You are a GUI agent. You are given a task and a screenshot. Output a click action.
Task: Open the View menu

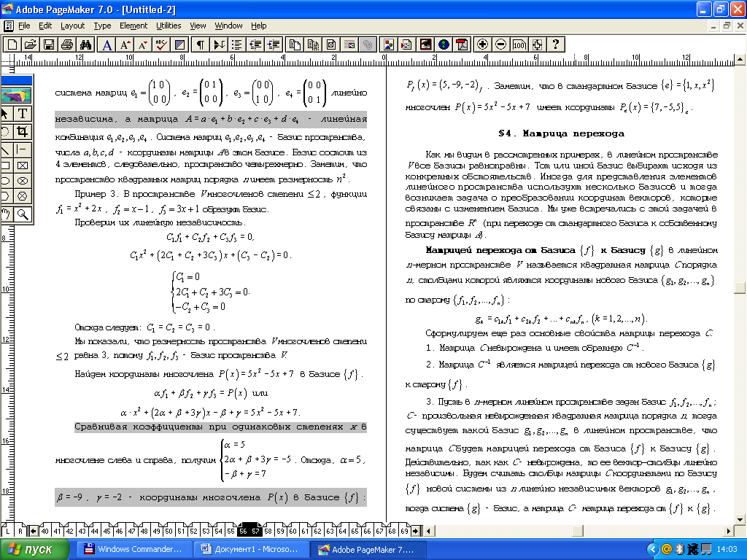pos(198,26)
